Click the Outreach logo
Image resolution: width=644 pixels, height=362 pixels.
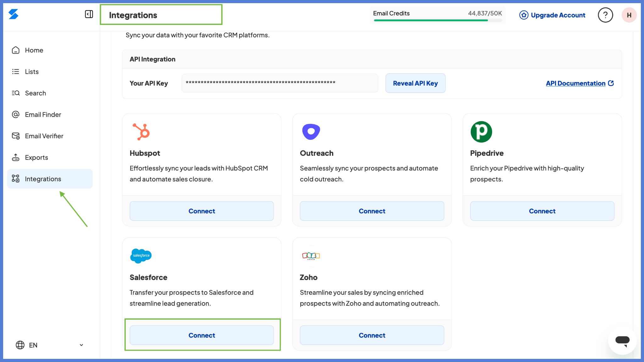[x=311, y=132]
